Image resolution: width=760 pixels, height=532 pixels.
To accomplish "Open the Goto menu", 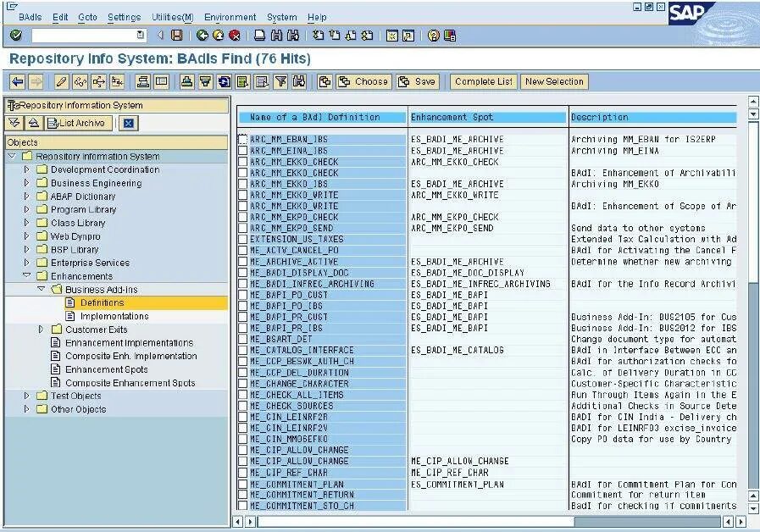I will 88,17.
